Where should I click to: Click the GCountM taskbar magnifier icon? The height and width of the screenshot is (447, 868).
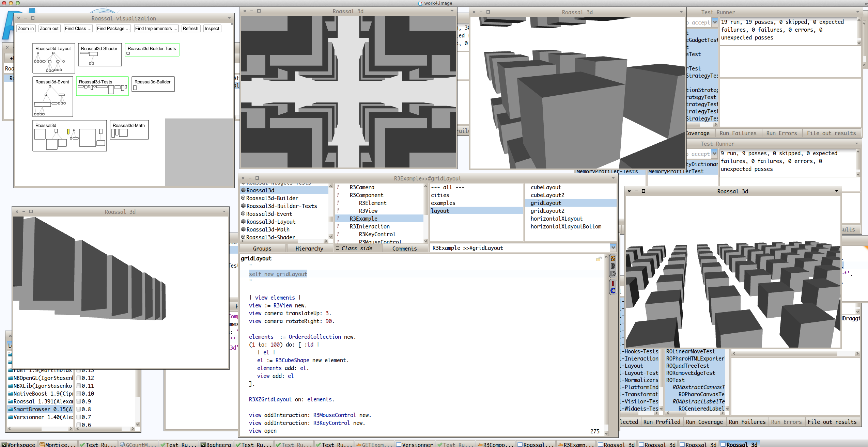tap(122, 444)
